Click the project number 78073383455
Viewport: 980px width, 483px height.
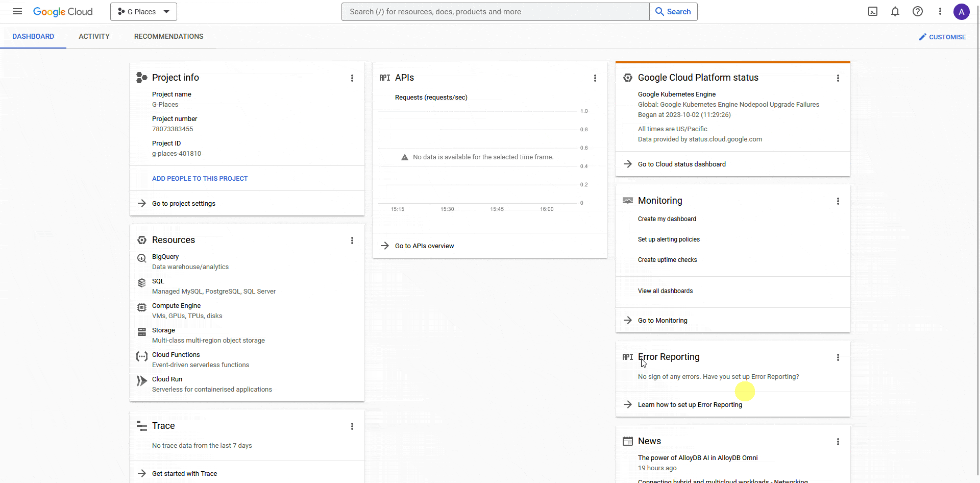coord(173,129)
